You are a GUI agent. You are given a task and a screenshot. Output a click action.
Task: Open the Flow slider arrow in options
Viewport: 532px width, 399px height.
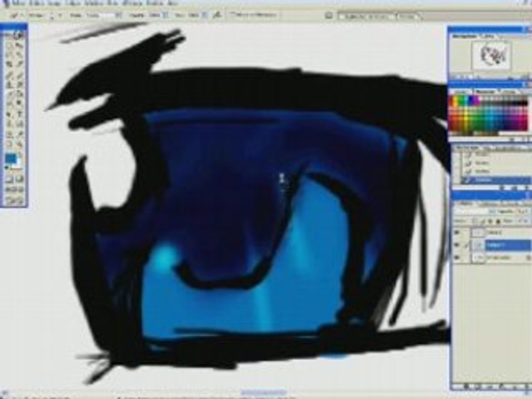(205, 16)
